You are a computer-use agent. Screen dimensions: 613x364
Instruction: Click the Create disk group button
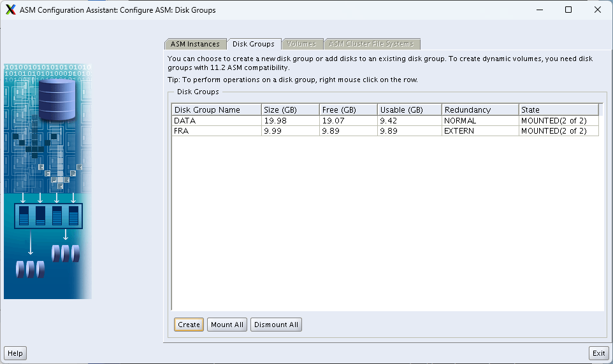pyautogui.click(x=189, y=325)
